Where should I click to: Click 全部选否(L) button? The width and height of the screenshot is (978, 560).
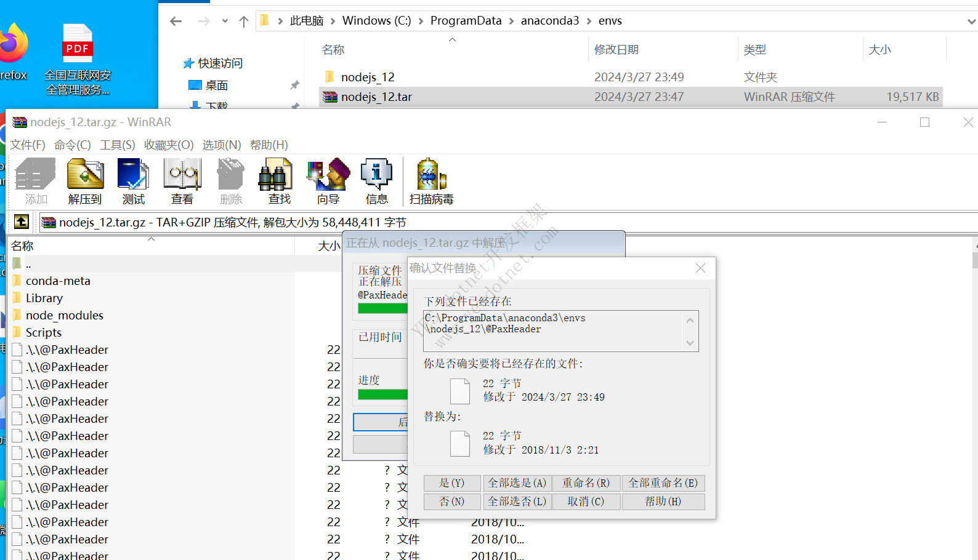[517, 502]
